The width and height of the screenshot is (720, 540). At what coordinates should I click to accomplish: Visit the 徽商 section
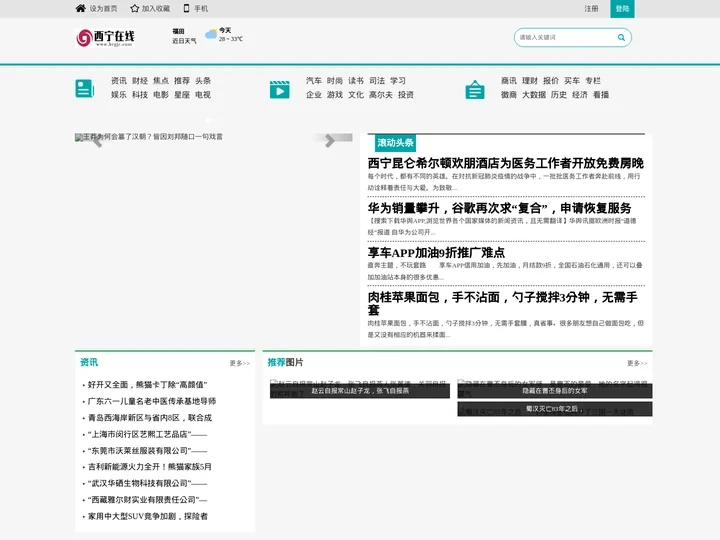509,95
